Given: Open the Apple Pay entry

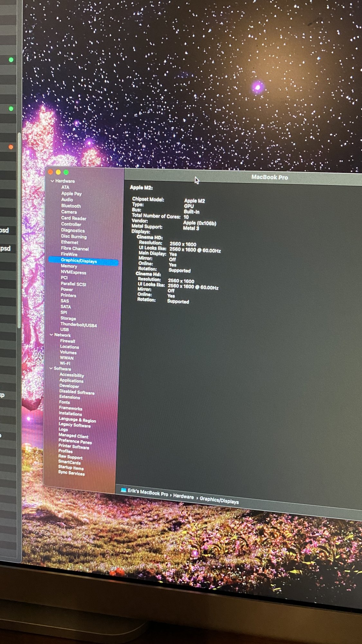Looking at the screenshot, I should (x=71, y=194).
